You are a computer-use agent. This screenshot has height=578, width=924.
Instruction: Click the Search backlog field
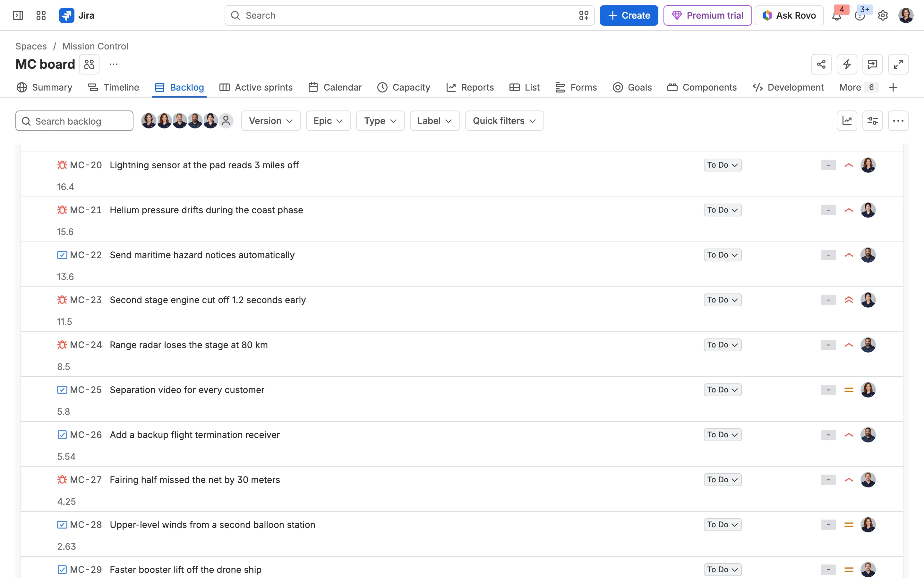pos(74,121)
